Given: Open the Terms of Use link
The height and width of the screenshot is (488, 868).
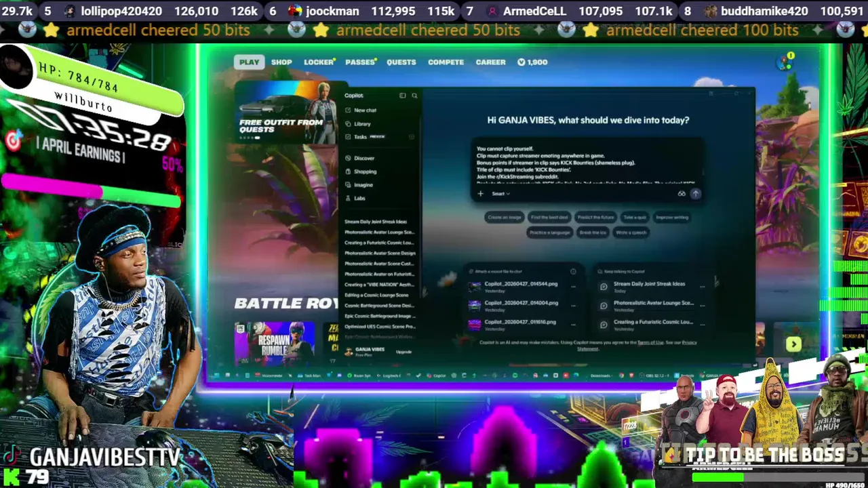Looking at the screenshot, I should (650, 342).
